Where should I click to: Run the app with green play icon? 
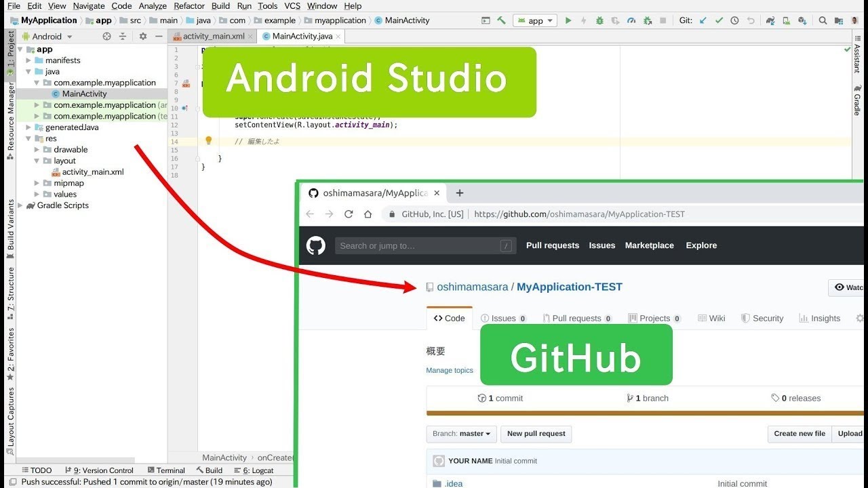(x=568, y=20)
